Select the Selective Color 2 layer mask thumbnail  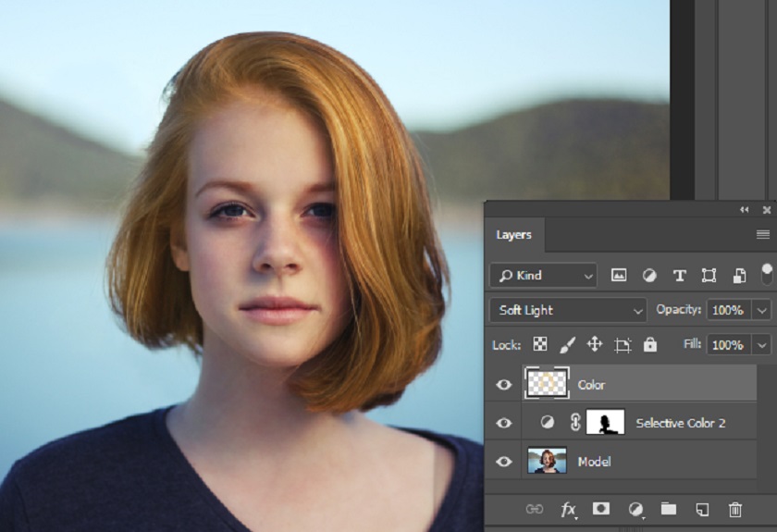[x=606, y=423]
